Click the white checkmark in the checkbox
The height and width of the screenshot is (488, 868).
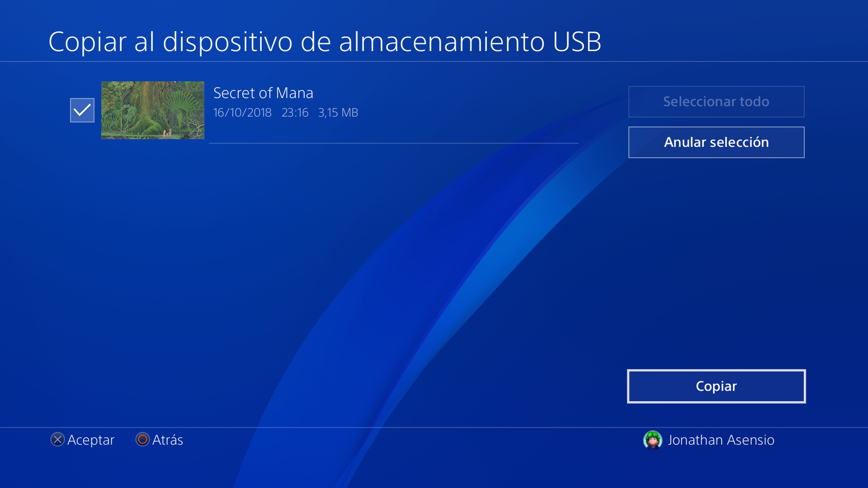point(82,110)
